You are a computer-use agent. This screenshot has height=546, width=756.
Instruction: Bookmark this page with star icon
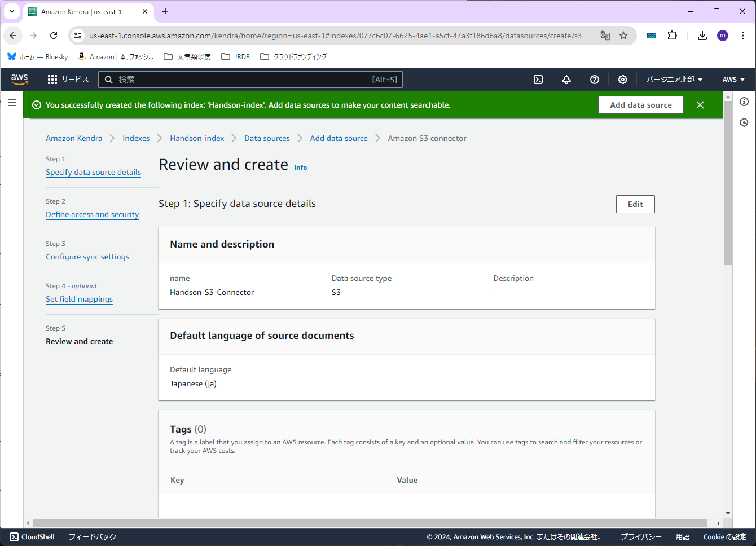[623, 36]
